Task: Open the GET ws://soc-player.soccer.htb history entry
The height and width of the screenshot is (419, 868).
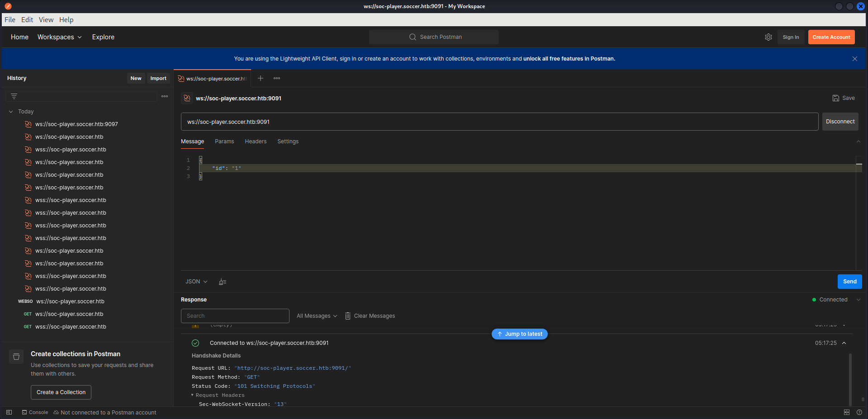Action: point(69,314)
